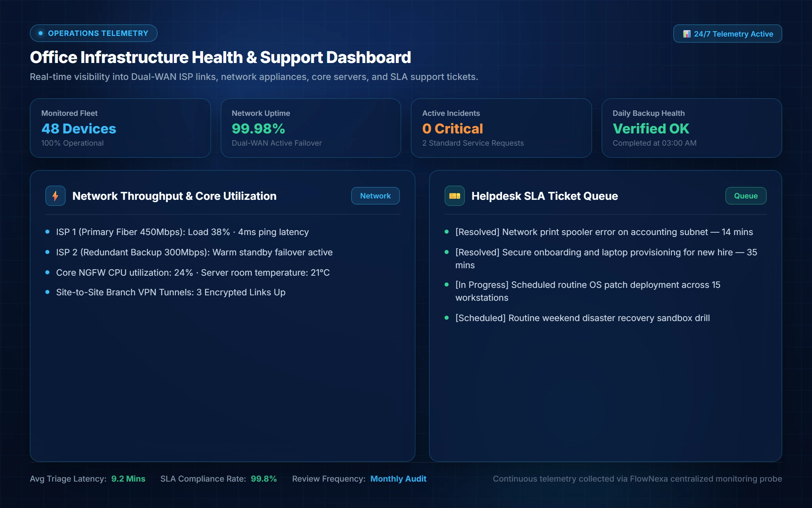This screenshot has height=508, width=812.
Task: Click the Helpdesk SLA Ticket Queue heading
Action: tap(544, 196)
